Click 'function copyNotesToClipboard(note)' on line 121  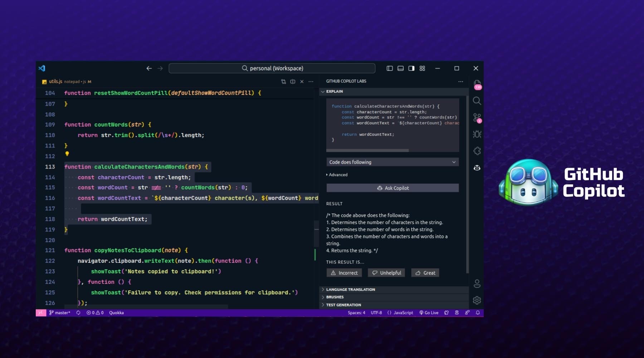tap(122, 250)
